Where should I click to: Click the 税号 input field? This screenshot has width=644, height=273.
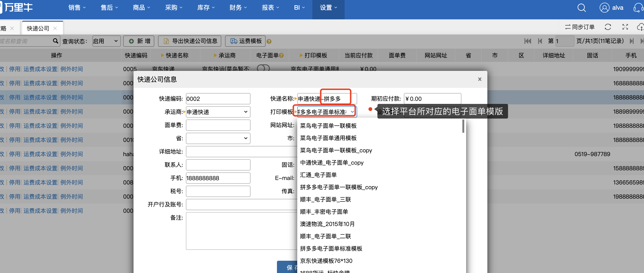218,191
